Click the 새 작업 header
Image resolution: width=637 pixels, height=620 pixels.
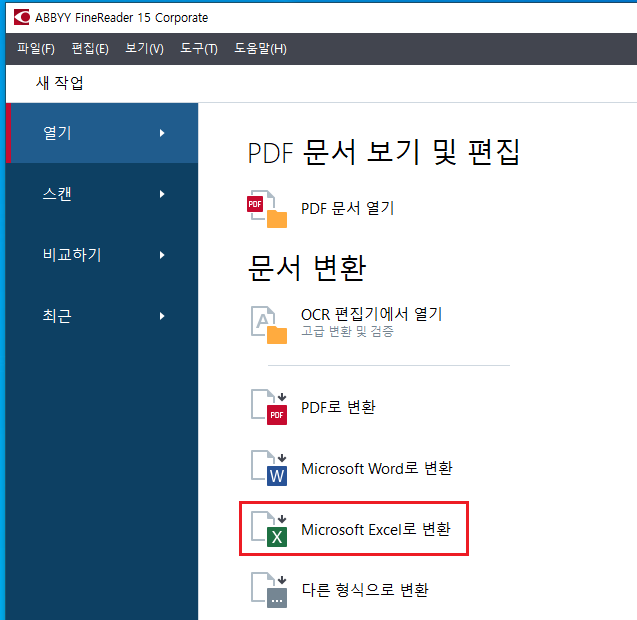[60, 83]
